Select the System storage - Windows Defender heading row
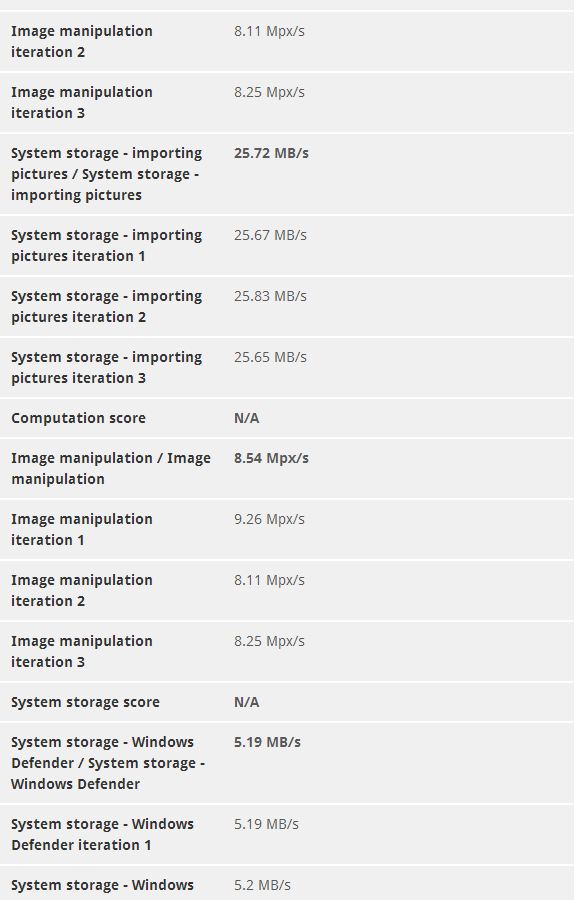The width and height of the screenshot is (575, 900). [287, 763]
